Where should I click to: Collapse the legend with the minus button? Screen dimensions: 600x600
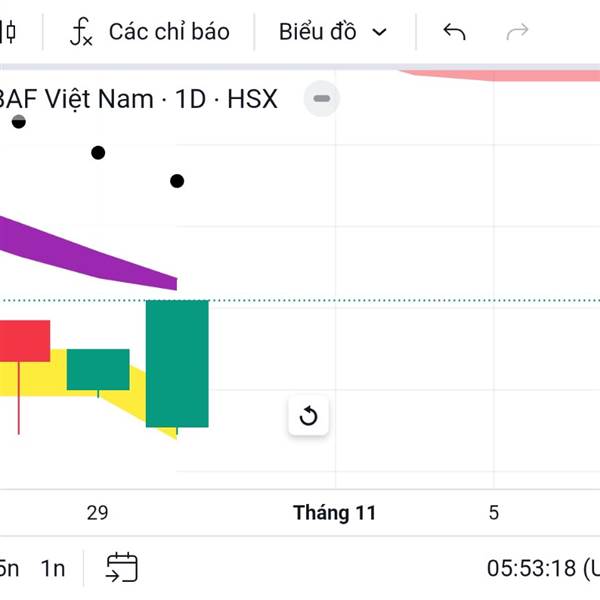(x=322, y=99)
